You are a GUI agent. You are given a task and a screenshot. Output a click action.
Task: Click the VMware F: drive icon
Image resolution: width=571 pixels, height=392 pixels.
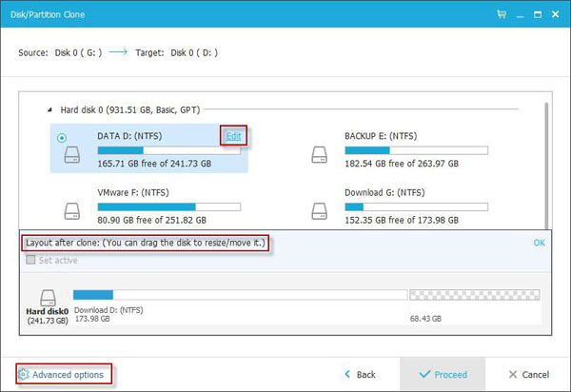[x=71, y=211]
